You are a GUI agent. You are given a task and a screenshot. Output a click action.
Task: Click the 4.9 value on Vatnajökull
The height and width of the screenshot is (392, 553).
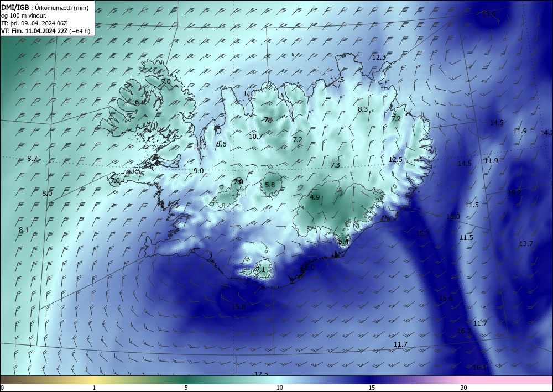click(315, 197)
